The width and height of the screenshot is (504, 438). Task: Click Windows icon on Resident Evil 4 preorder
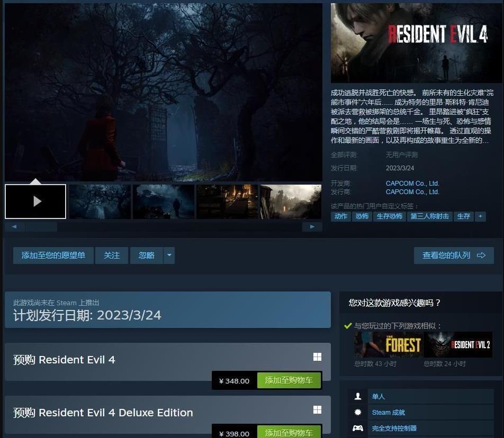tap(317, 357)
